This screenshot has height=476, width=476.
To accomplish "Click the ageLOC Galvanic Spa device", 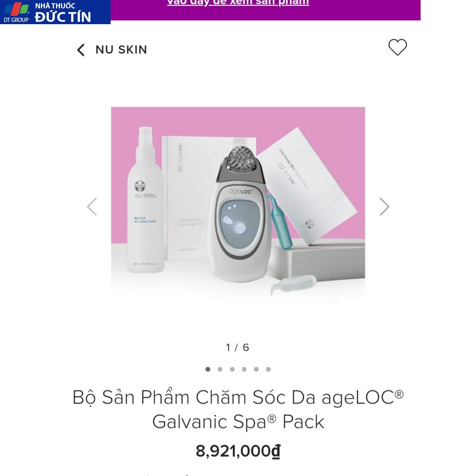I will 240,214.
